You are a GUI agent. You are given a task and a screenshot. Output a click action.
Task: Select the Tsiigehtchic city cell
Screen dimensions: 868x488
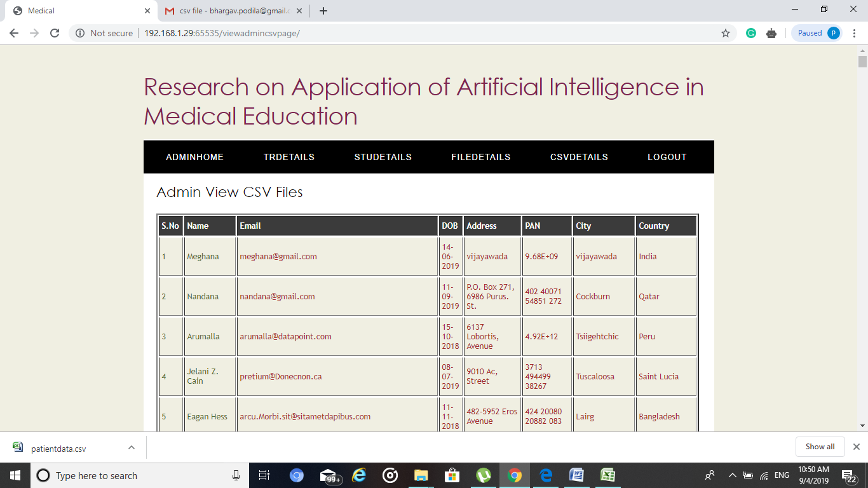(604, 337)
